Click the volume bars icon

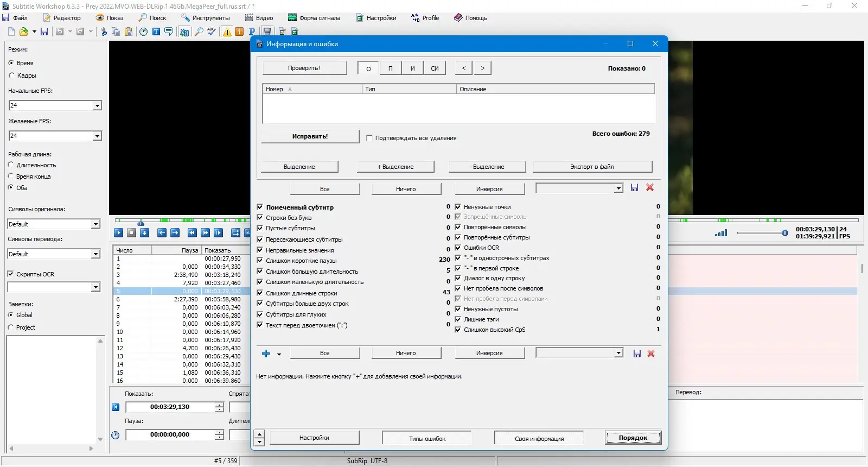(721, 233)
